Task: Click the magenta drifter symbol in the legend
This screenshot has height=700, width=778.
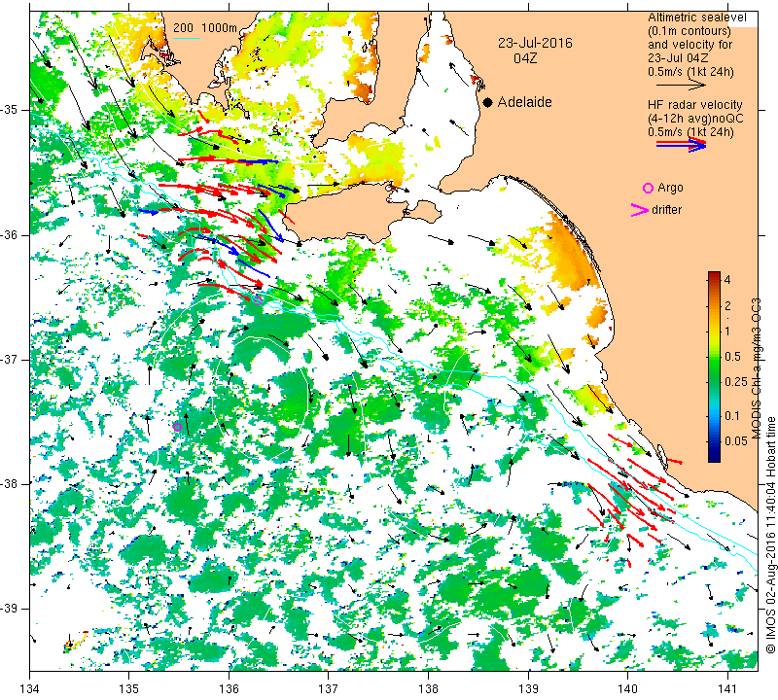Action: [640, 210]
